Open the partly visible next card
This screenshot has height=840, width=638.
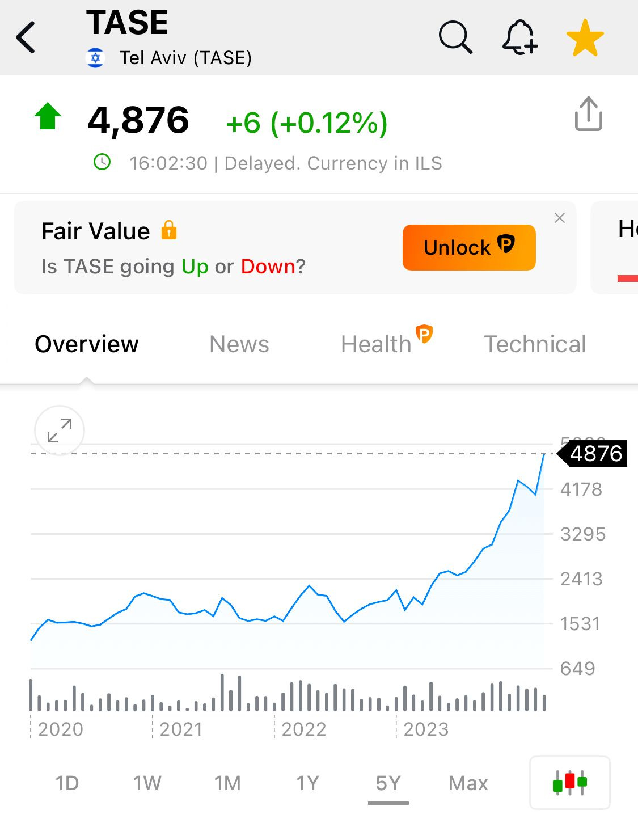[x=615, y=247]
